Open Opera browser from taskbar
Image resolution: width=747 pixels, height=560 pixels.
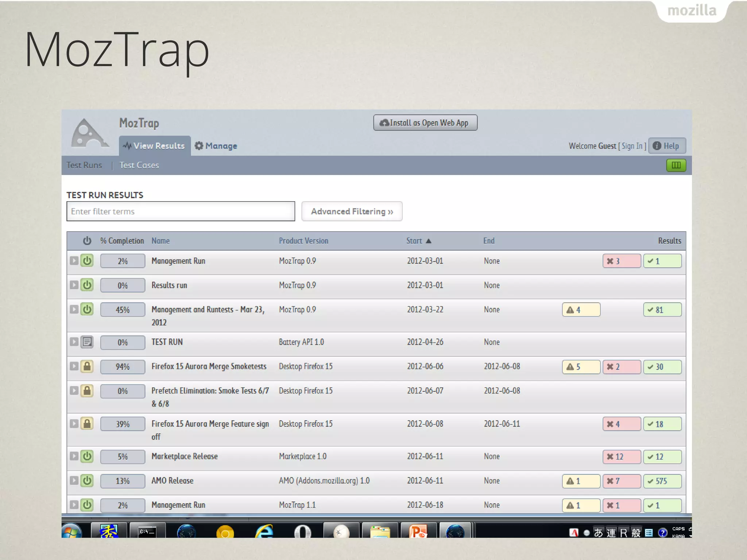[303, 532]
